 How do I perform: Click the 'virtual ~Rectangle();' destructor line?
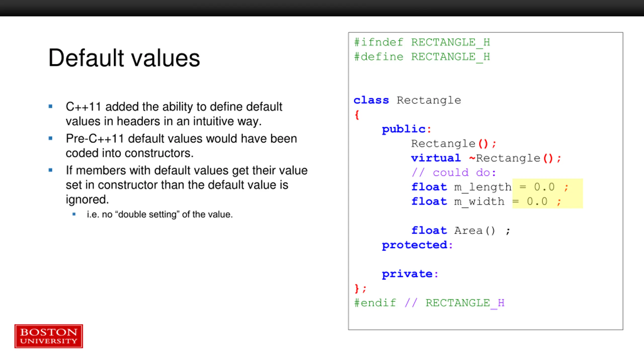pos(486,158)
